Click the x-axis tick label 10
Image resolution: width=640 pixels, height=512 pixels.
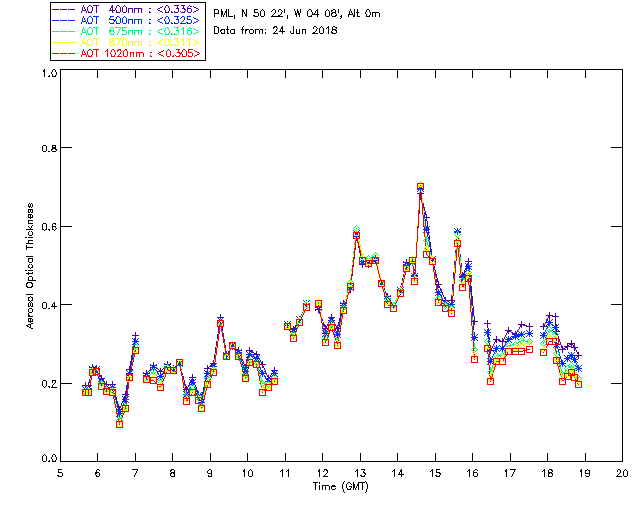pos(247,473)
